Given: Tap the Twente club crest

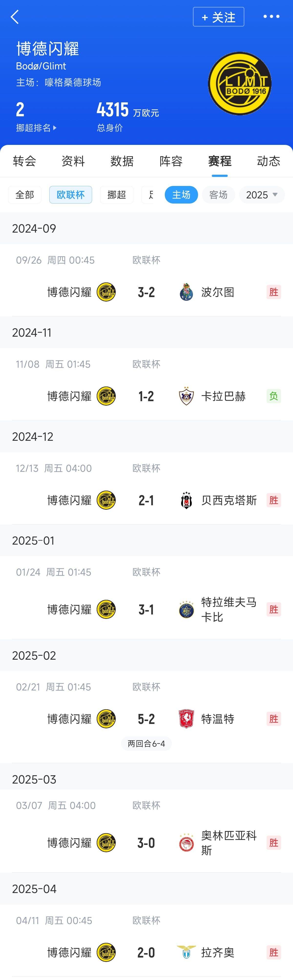Looking at the screenshot, I should (x=186, y=719).
